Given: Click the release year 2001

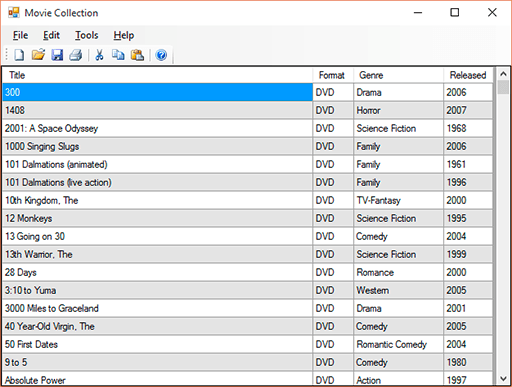Looking at the screenshot, I should pyautogui.click(x=468, y=308).
